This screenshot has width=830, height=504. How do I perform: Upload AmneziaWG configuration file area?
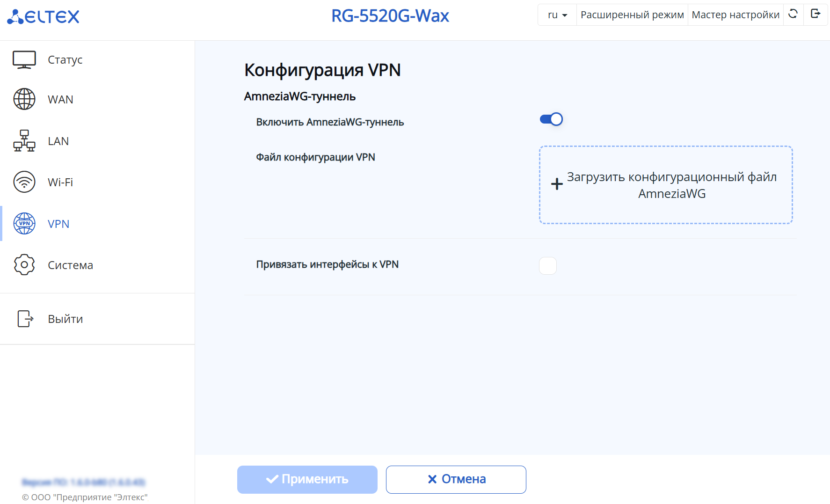[666, 185]
